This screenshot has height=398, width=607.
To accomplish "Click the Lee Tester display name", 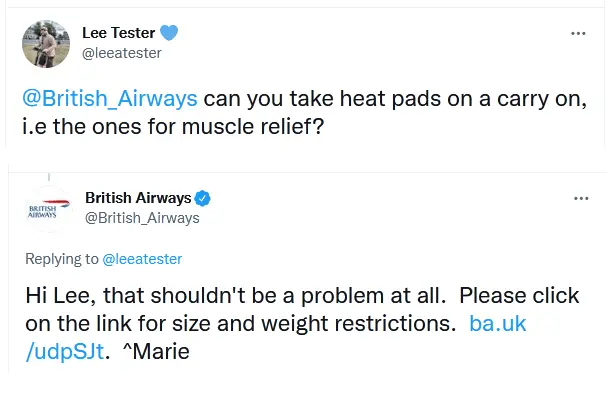I will [118, 33].
